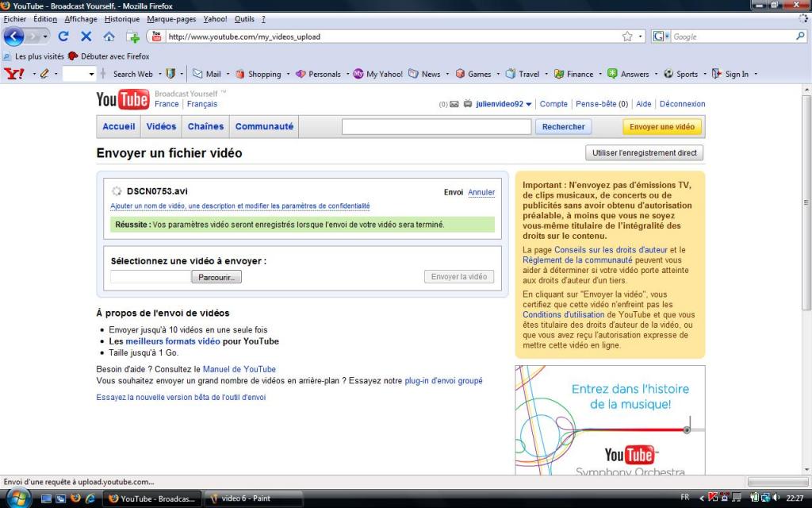Screen dimensions: 812x508
Task: Open Yahoo toolbar search box dropdown
Action: point(92,74)
